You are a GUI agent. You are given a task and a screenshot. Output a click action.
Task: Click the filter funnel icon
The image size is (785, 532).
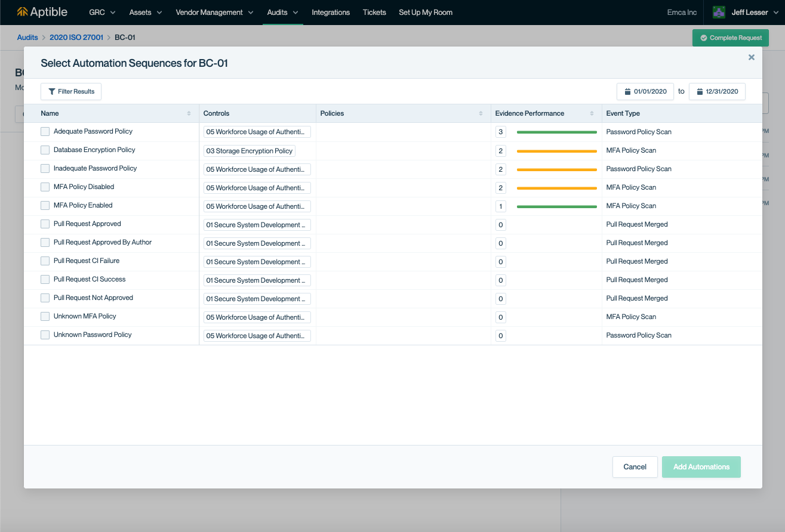pyautogui.click(x=52, y=91)
